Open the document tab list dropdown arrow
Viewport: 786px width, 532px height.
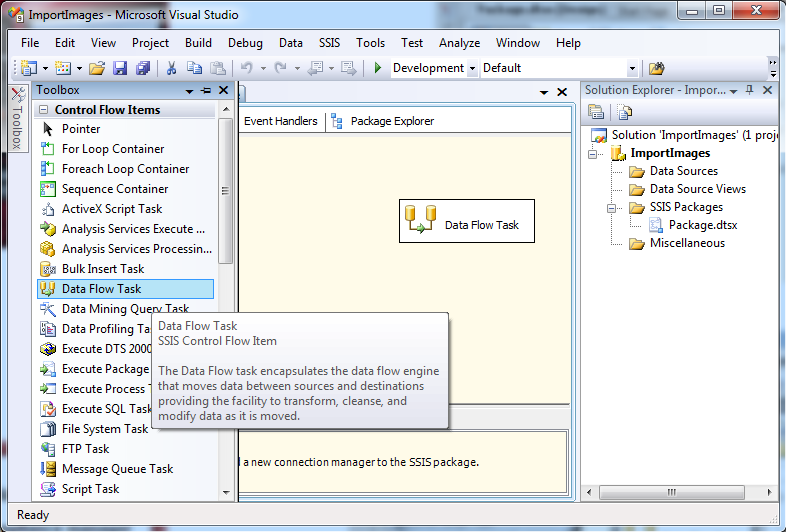[544, 93]
